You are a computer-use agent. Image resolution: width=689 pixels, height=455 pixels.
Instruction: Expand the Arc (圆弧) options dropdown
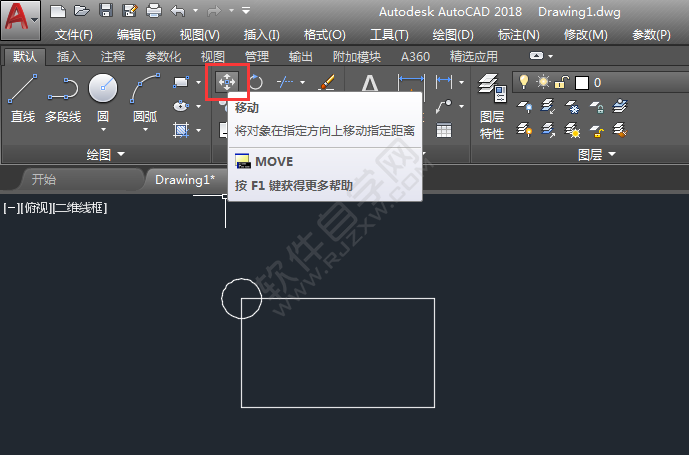[x=145, y=129]
